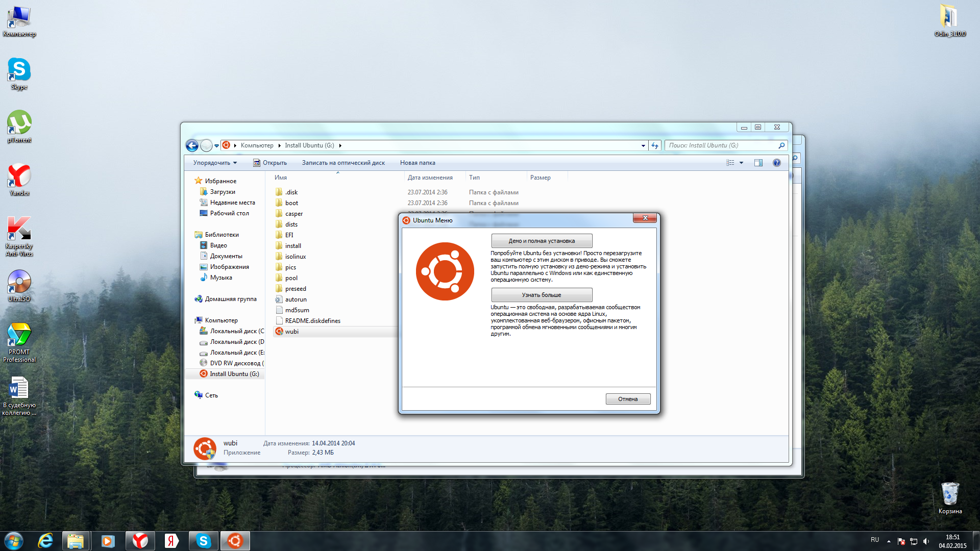
Task: Select DVD RW дисковод in navigation pane
Action: coord(232,363)
